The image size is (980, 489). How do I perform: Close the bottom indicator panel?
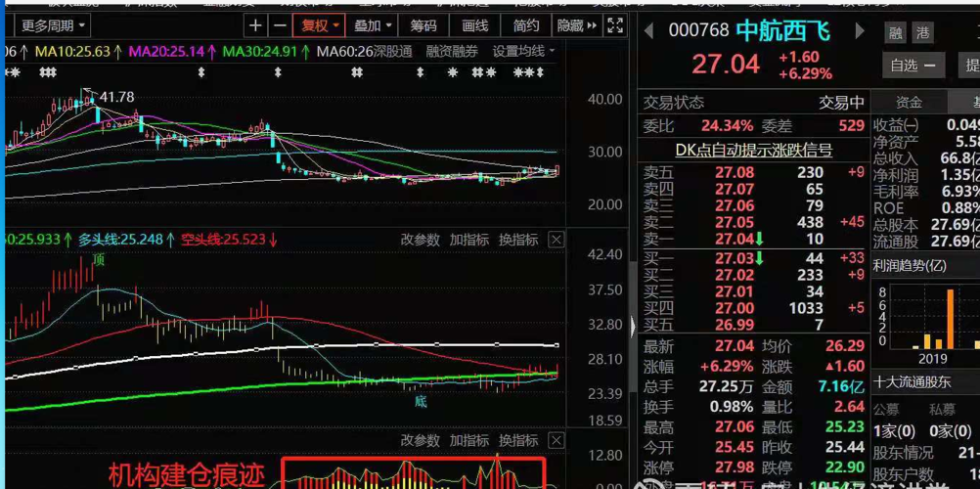point(557,439)
